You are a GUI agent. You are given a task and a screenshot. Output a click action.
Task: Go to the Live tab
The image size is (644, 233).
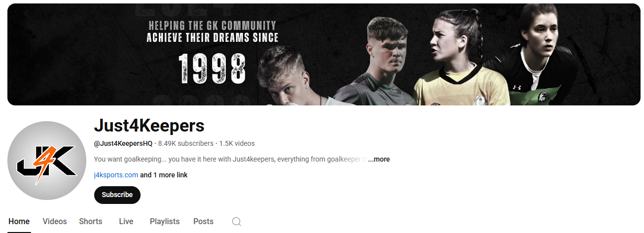click(126, 222)
